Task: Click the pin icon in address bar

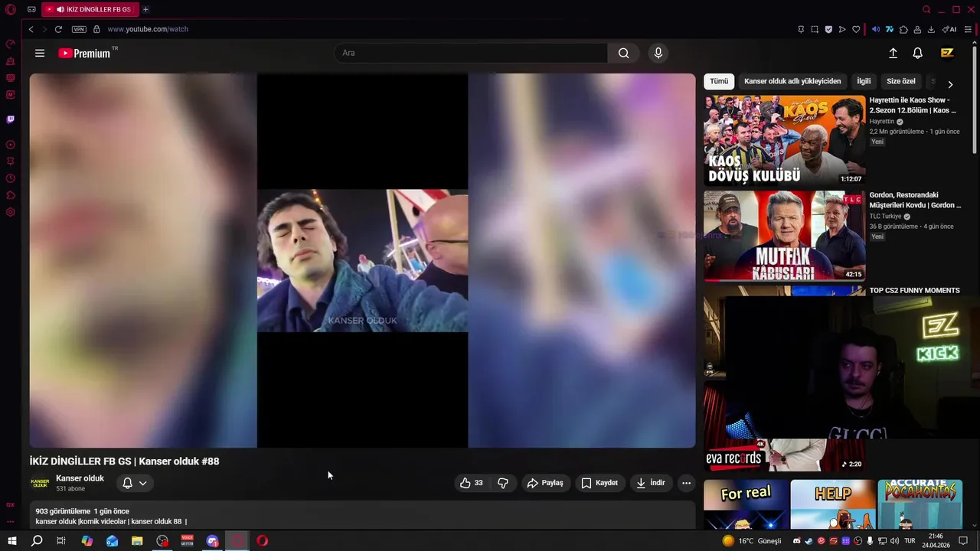Action: (x=801, y=29)
